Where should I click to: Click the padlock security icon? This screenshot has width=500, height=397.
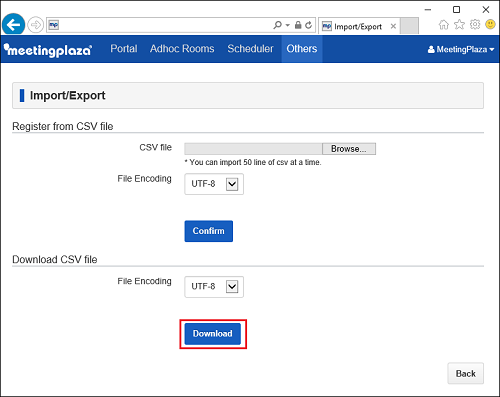click(x=298, y=25)
